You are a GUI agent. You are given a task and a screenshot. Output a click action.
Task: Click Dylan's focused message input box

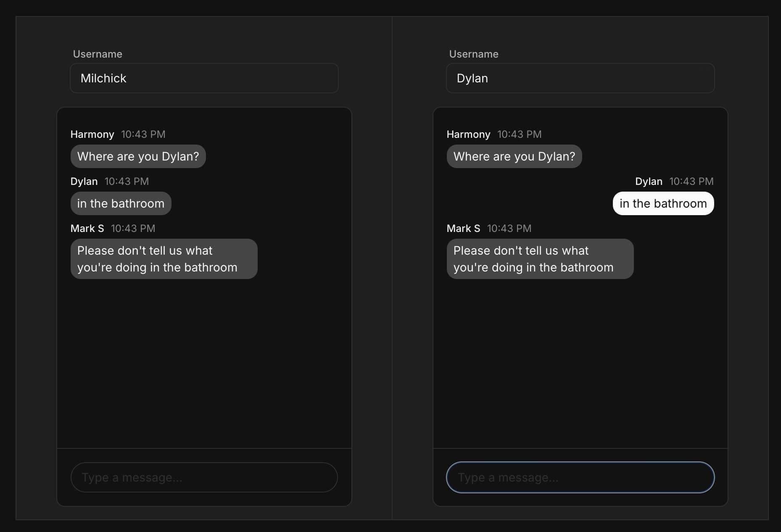pyautogui.click(x=580, y=477)
